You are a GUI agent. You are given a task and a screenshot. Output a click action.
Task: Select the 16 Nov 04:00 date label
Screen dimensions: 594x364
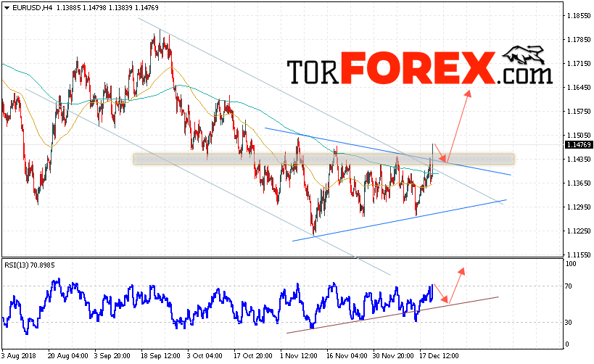click(x=347, y=356)
